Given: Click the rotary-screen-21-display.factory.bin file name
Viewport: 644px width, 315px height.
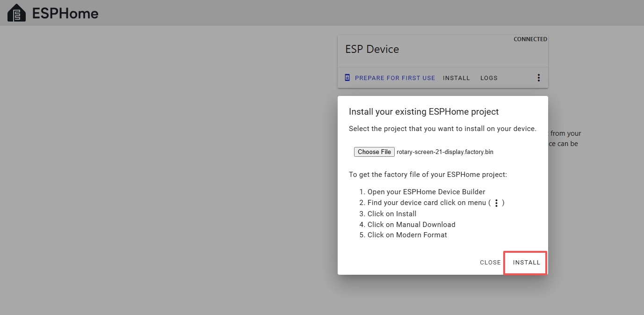Looking at the screenshot, I should pos(445,152).
